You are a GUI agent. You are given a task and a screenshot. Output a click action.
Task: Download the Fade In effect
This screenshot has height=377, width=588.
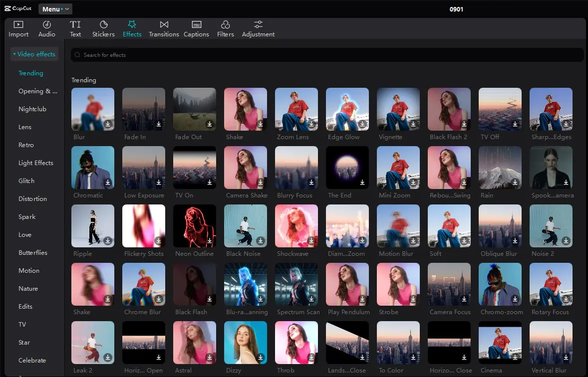pyautogui.click(x=159, y=124)
